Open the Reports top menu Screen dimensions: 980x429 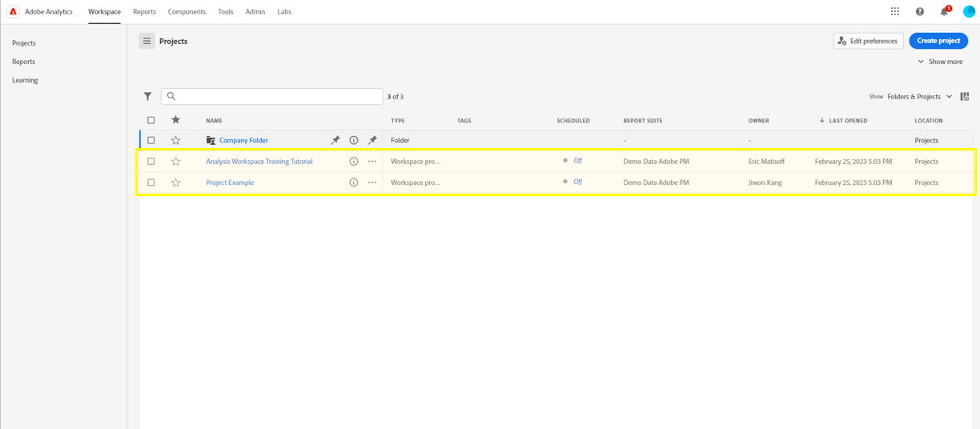(x=144, y=12)
